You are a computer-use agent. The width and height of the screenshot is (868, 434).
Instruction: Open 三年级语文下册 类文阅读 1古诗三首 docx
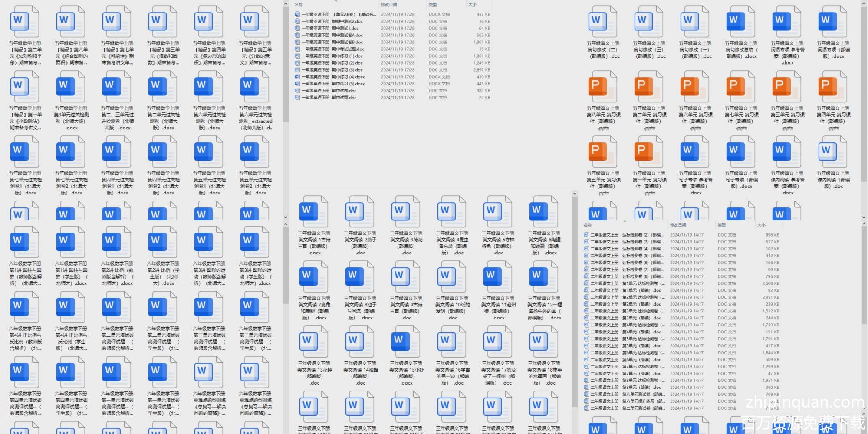point(314,212)
